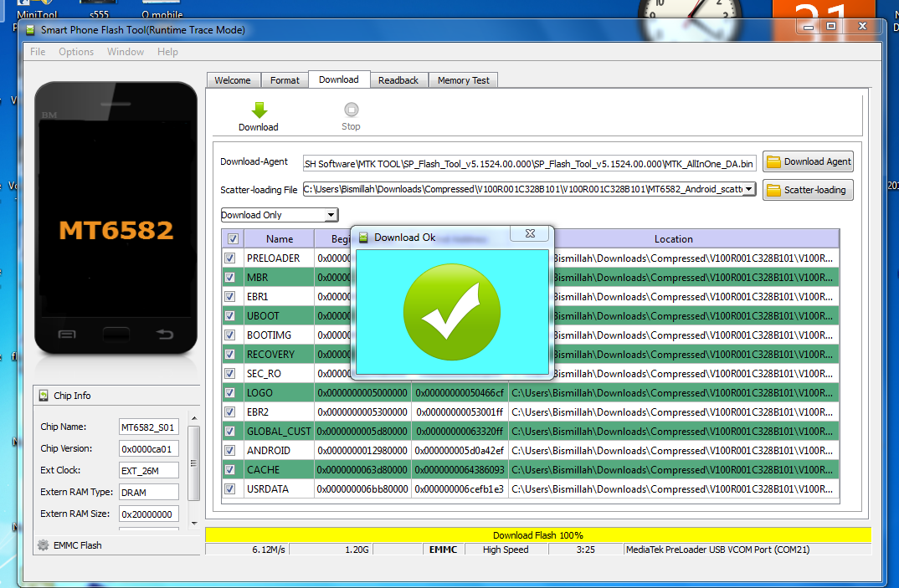Click the Name column header

280,239
